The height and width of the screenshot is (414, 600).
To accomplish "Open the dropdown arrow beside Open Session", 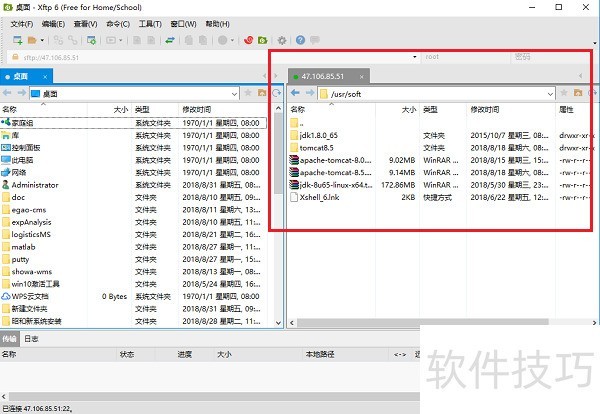I will pos(42,40).
